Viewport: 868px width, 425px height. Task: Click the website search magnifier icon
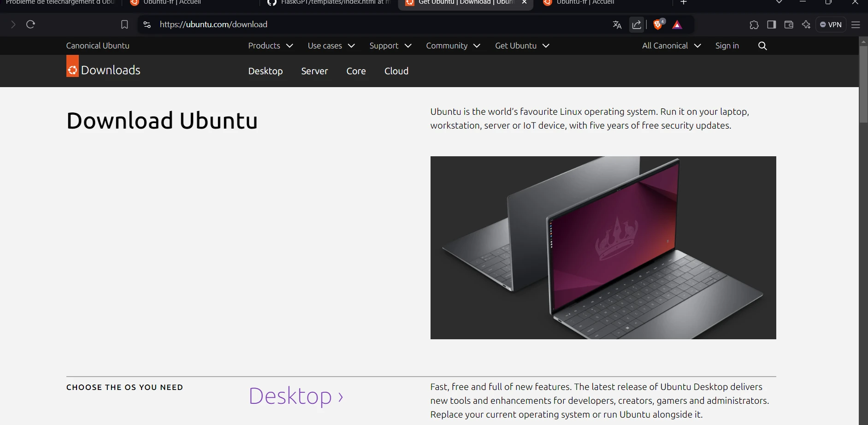762,46
